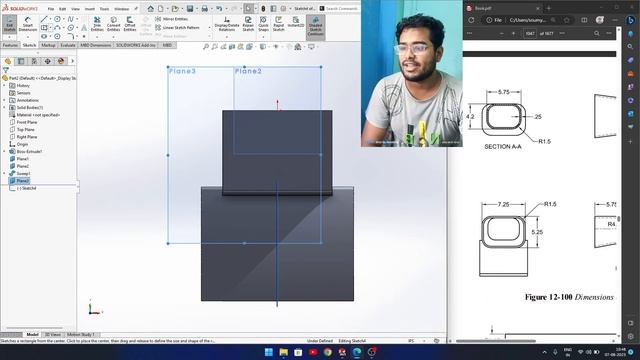640x360 pixels.
Task: Switch to the Features ribbon tab
Action: [x=10, y=45]
